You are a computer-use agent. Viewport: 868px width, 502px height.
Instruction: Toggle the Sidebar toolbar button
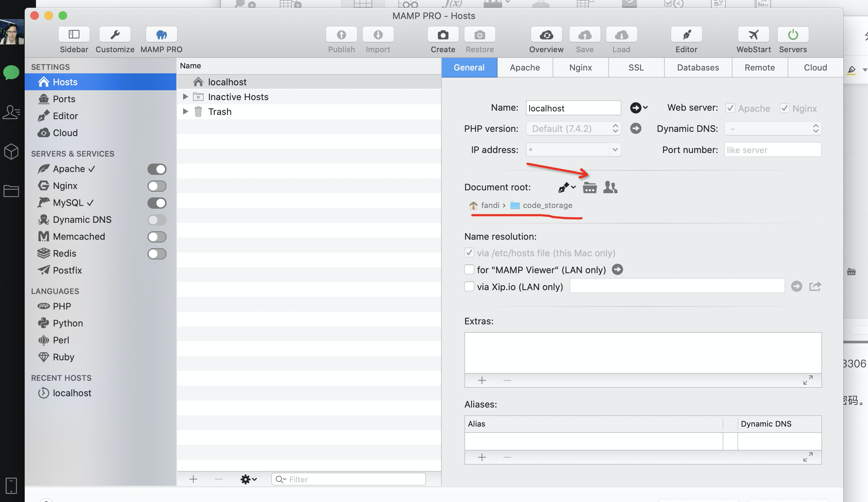(74, 35)
